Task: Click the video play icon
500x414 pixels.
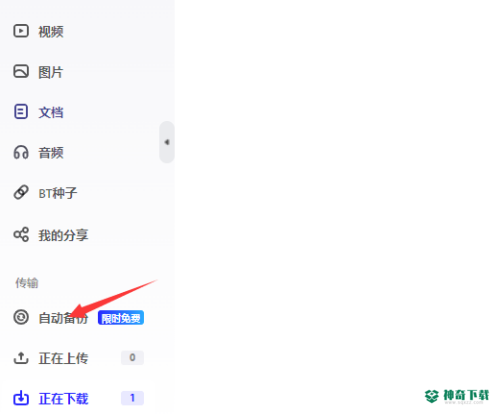Action: [21, 31]
